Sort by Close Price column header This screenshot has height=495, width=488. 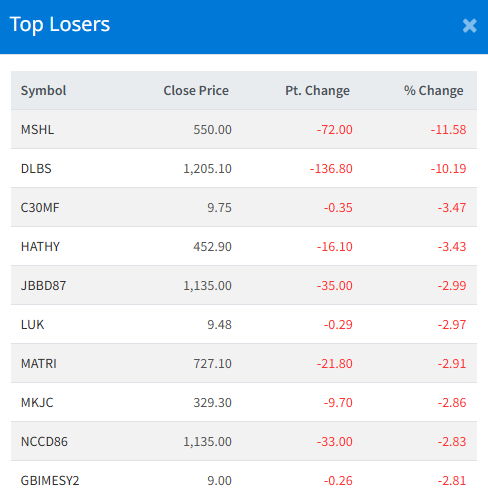coord(196,91)
